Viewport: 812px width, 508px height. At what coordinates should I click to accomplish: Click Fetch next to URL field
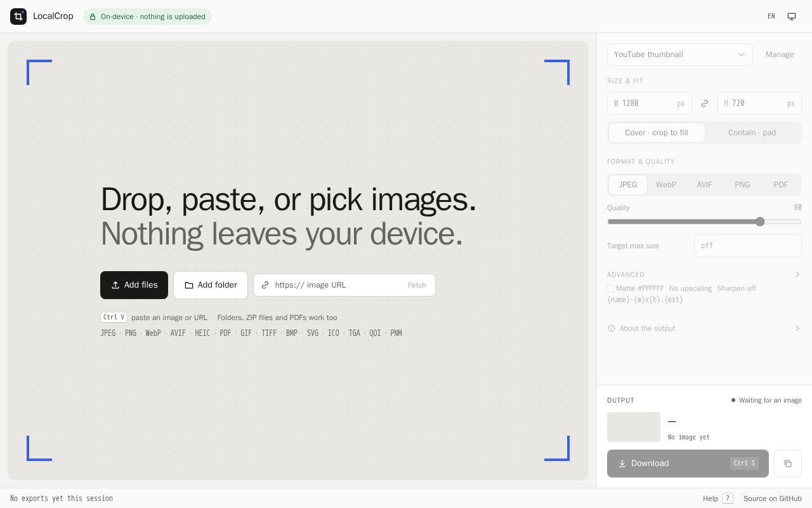click(x=417, y=285)
